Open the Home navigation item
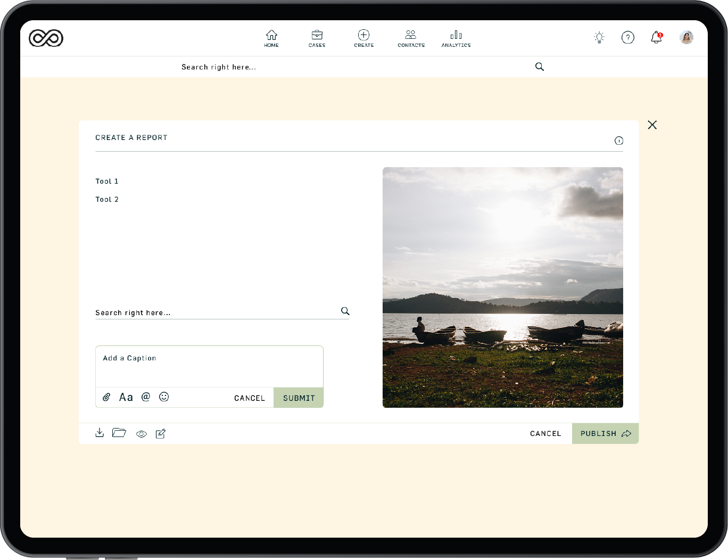Screen dimensions: 728x560 (271, 38)
